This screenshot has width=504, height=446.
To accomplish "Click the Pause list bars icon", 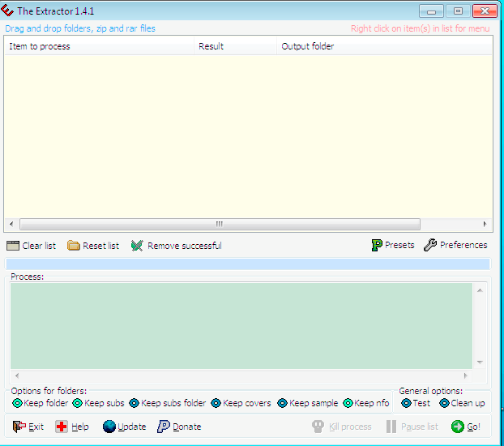I will (391, 427).
